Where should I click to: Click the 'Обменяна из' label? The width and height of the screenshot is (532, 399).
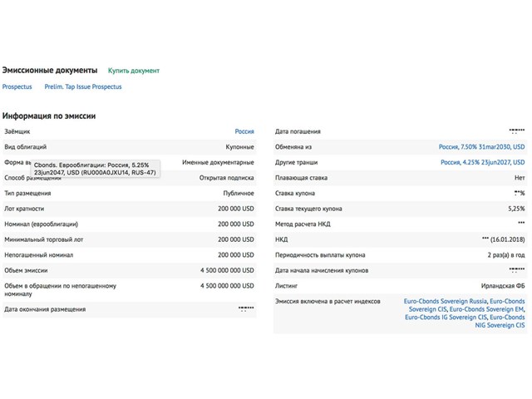click(x=293, y=147)
